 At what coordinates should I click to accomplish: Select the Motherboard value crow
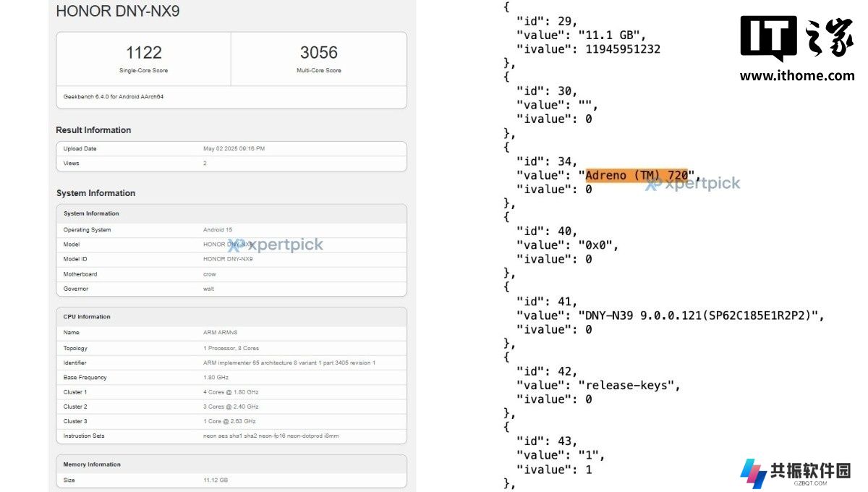[209, 274]
